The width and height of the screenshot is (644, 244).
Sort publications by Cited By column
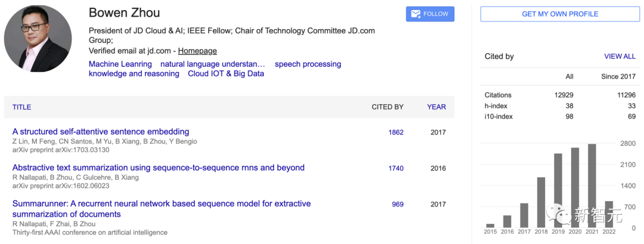[x=388, y=107]
